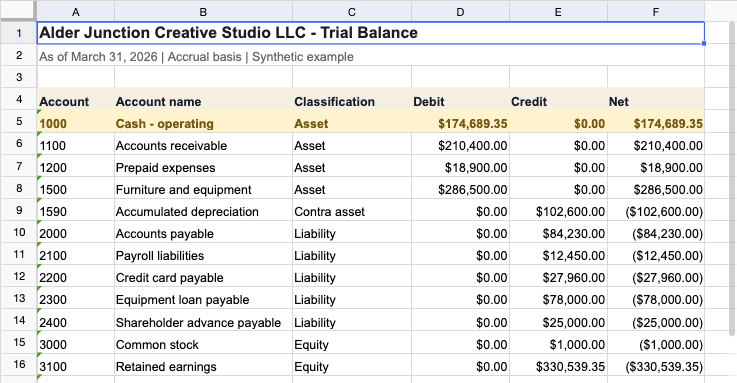Click the 'Account name' header cell
737x383 pixels.
[x=204, y=99]
